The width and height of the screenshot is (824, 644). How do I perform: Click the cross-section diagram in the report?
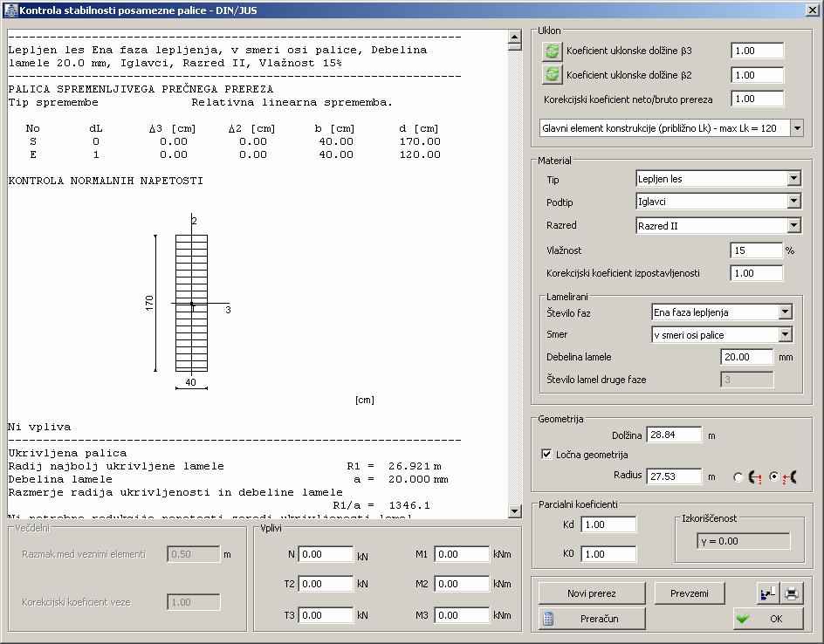coord(191,303)
